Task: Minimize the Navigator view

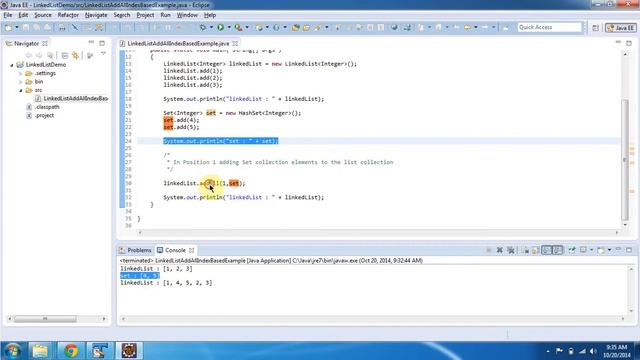Action: (x=91, y=42)
